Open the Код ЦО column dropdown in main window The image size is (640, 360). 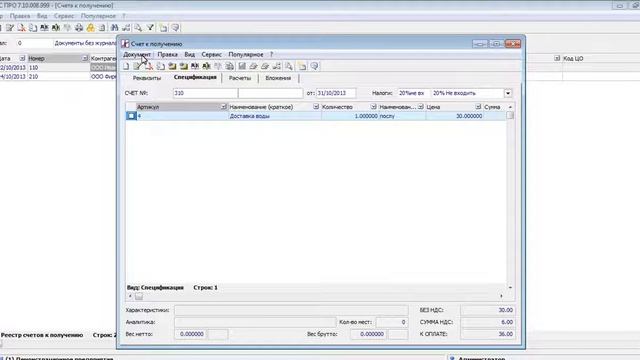[x=557, y=58]
